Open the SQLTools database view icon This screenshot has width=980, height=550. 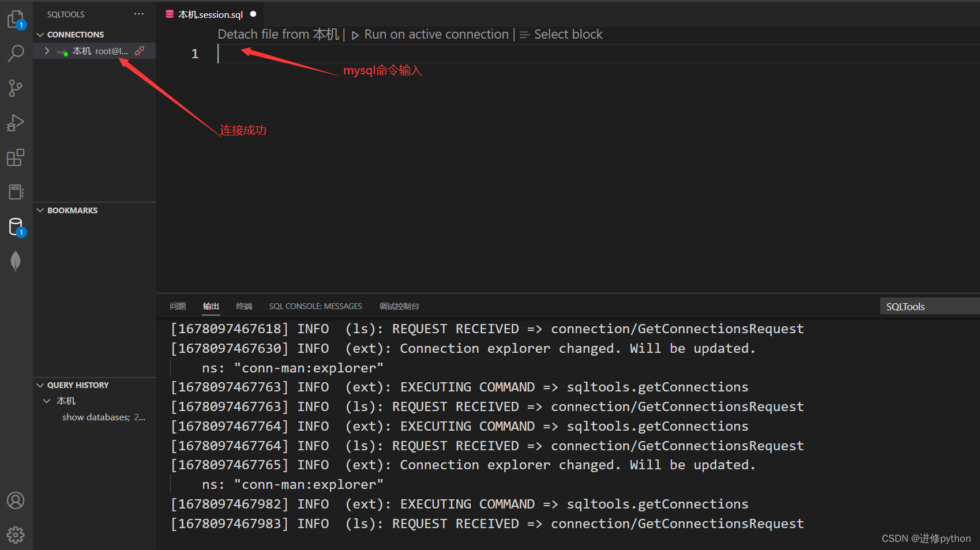point(16,227)
